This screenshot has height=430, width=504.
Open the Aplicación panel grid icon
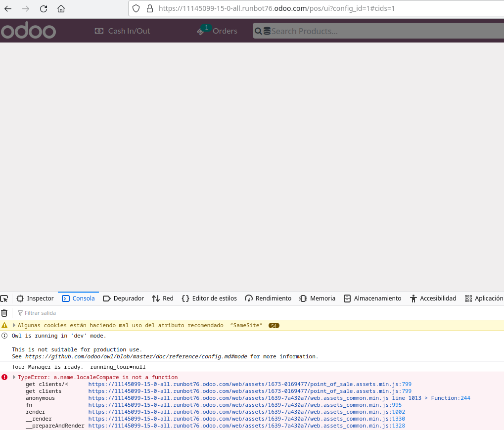(468, 298)
